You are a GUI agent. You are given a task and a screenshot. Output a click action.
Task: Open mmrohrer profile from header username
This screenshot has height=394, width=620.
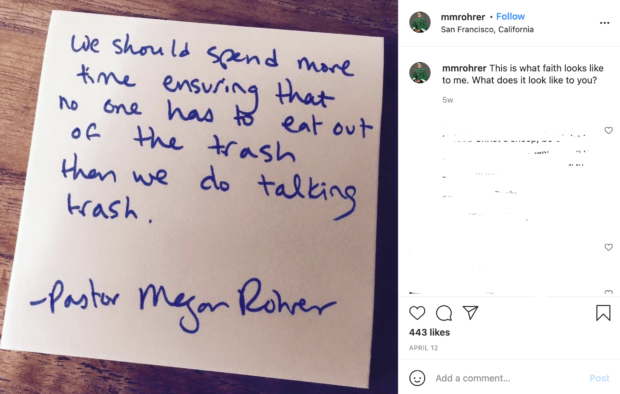click(x=463, y=17)
